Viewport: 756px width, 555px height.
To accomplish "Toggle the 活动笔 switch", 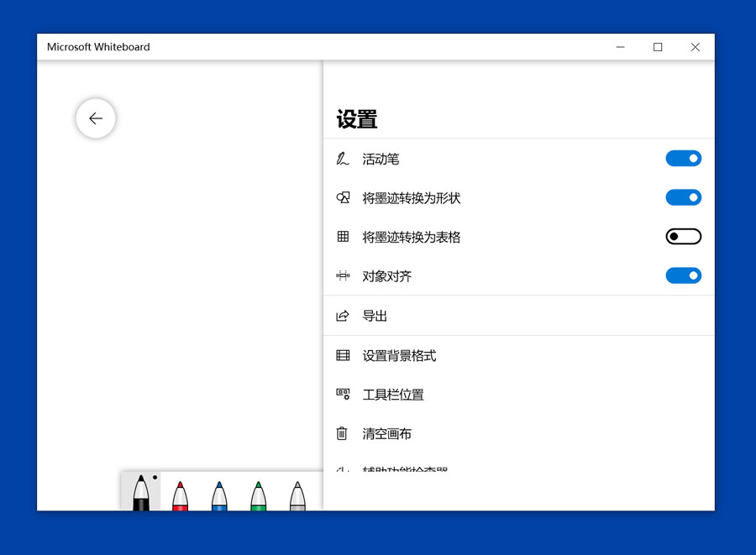I will [x=683, y=159].
